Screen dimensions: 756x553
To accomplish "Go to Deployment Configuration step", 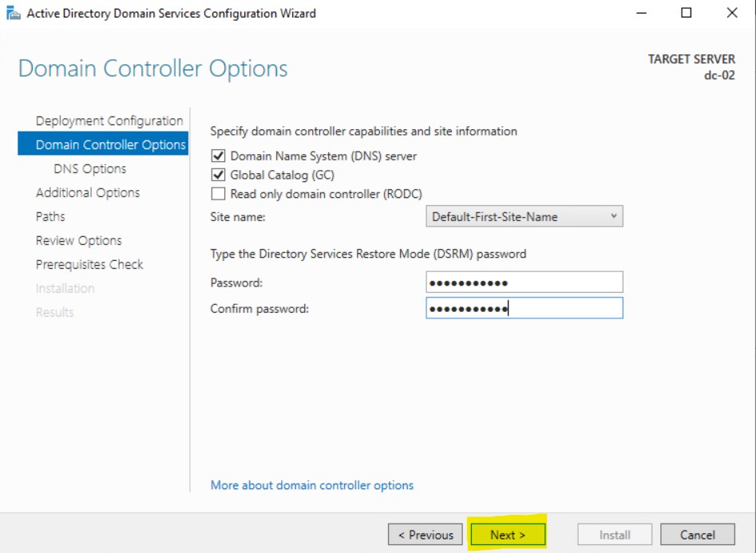I will click(109, 120).
